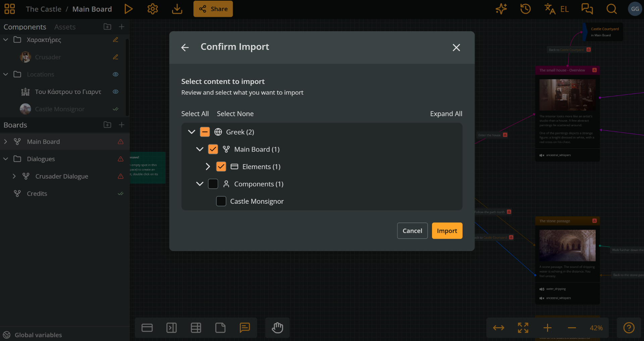The height and width of the screenshot is (341, 644).
Task: Open the search magnifier
Action: (x=611, y=9)
